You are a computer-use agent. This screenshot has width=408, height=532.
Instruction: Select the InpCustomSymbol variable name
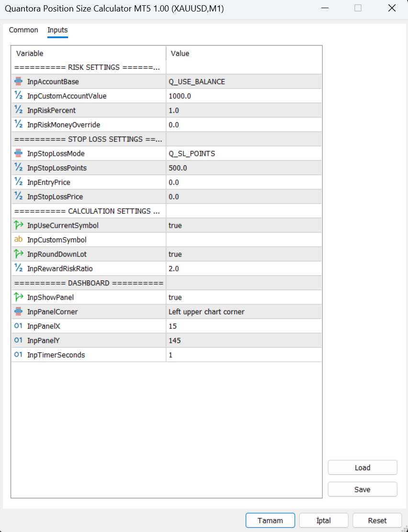(57, 240)
